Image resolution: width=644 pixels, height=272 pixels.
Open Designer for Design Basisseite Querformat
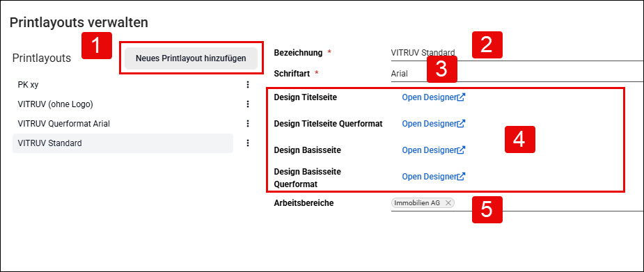pyautogui.click(x=429, y=177)
